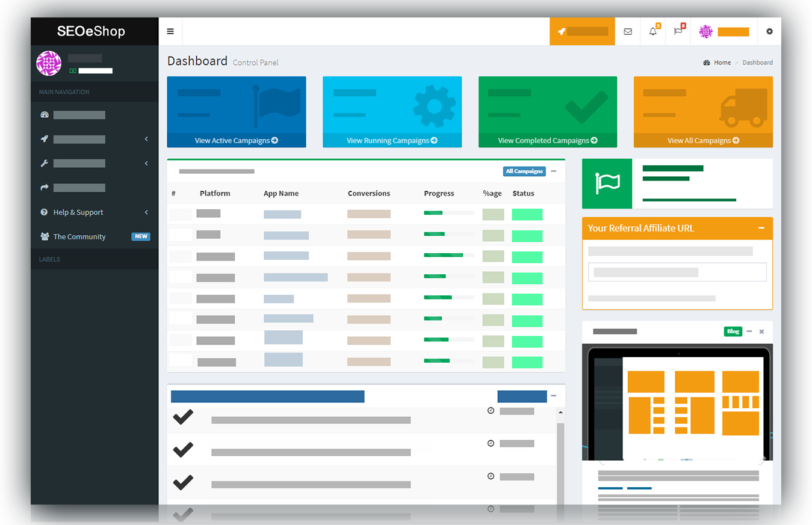Open the flag alerts icon in the top bar
The width and height of the screenshot is (812, 525).
coord(678,31)
